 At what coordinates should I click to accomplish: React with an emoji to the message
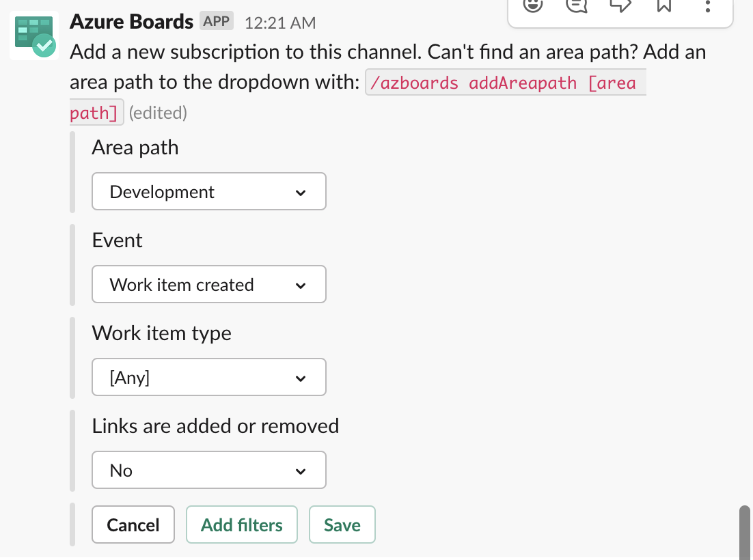coord(532,6)
